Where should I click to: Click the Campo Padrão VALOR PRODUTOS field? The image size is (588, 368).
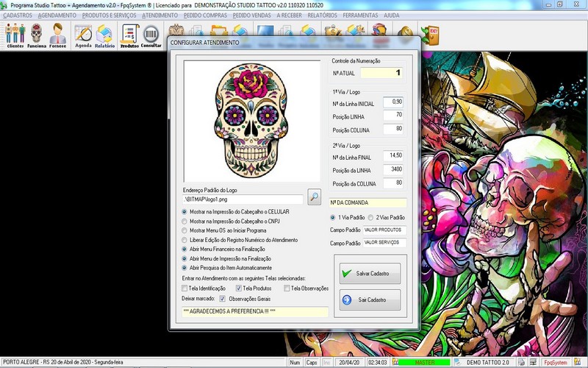(x=384, y=230)
